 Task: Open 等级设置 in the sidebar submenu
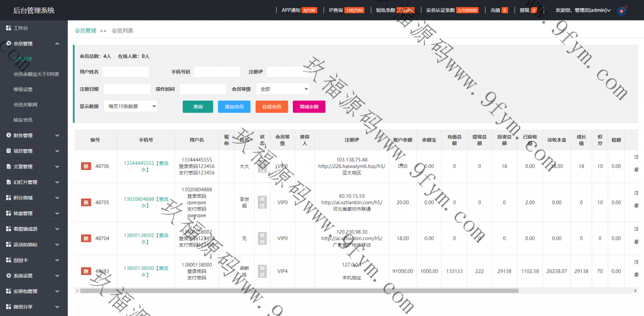tap(23, 90)
